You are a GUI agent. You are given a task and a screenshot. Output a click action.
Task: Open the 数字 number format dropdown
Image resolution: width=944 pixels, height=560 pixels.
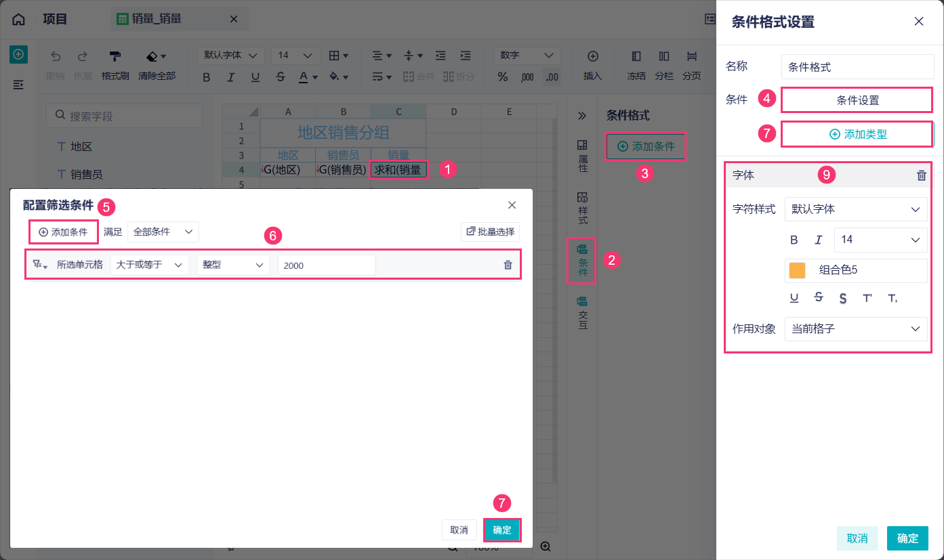coord(527,56)
